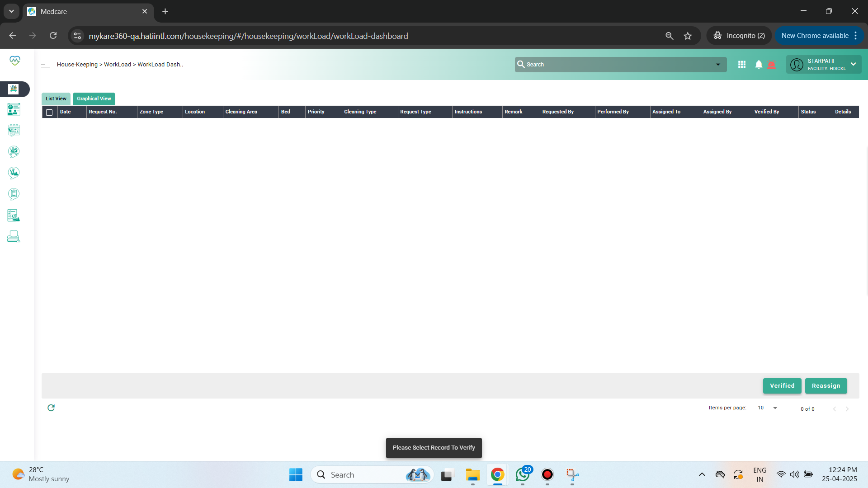Viewport: 868px width, 488px height.
Task: Click the Incognito (2) indicator
Action: pyautogui.click(x=739, y=36)
